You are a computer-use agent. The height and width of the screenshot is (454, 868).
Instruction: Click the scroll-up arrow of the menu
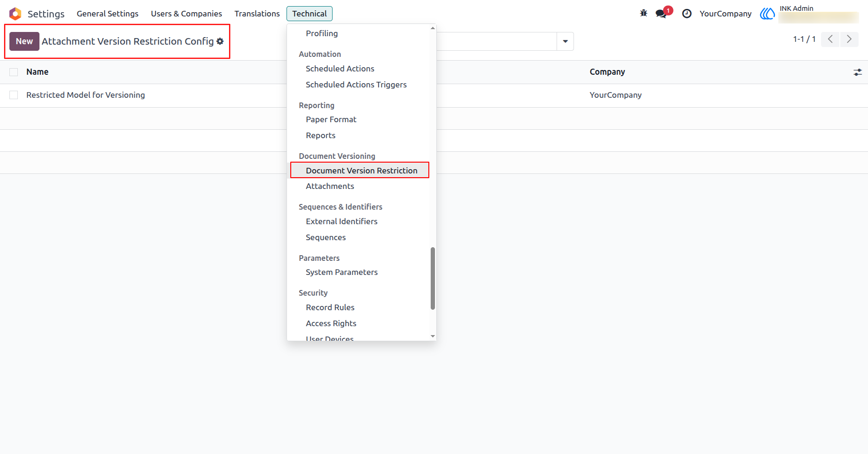433,28
